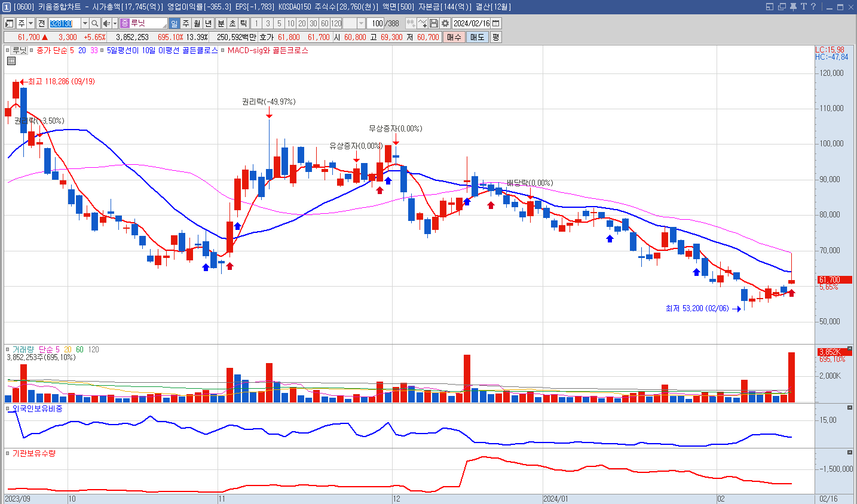857x504 pixels.
Task: Switch to the 틱 tick period
Action: pos(244,23)
